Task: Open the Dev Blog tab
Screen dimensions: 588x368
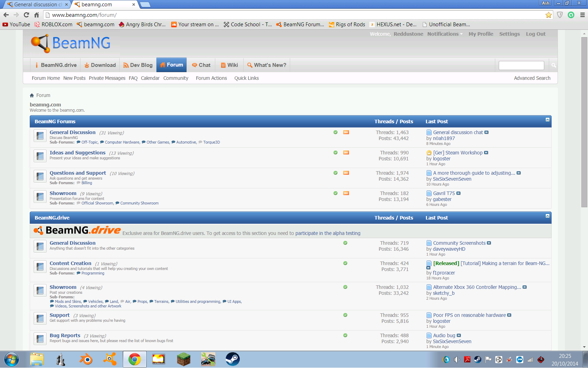Action: coord(138,65)
